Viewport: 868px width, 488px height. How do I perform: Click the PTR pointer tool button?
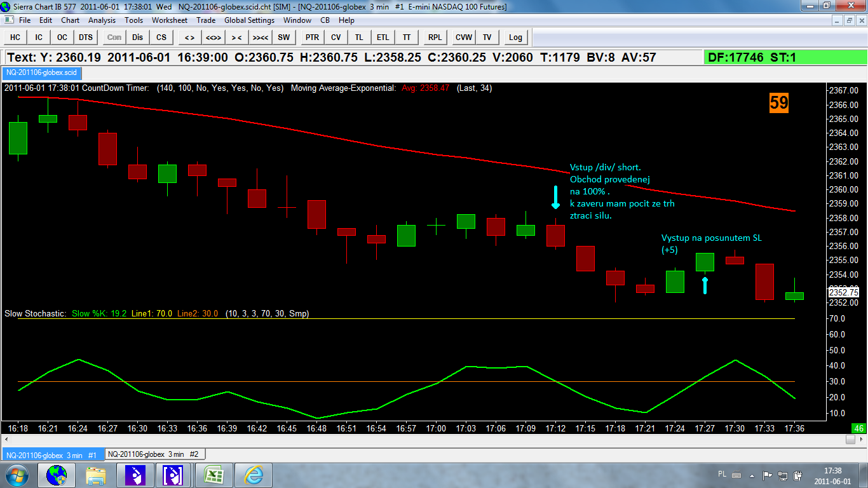click(312, 37)
